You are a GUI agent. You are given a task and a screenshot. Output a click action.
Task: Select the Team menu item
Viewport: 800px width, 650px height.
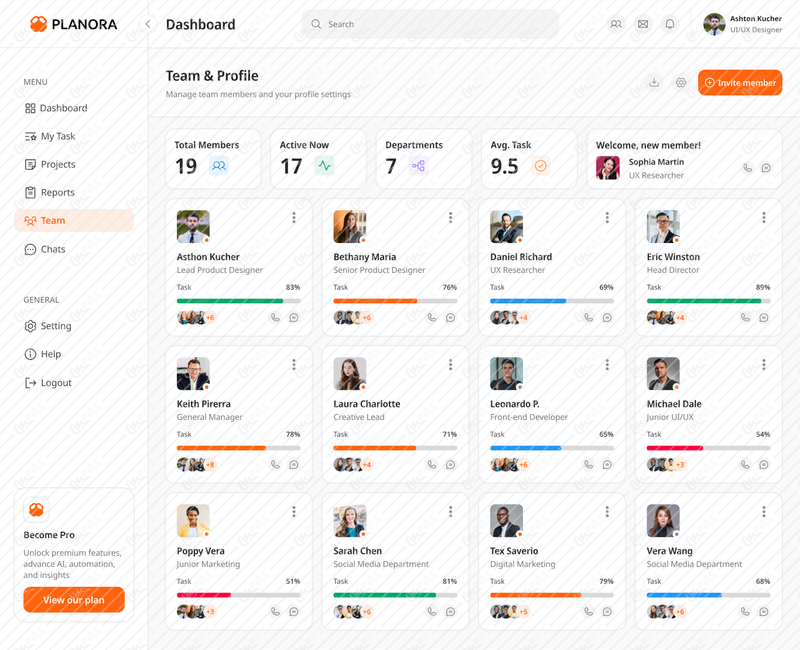coord(74,220)
